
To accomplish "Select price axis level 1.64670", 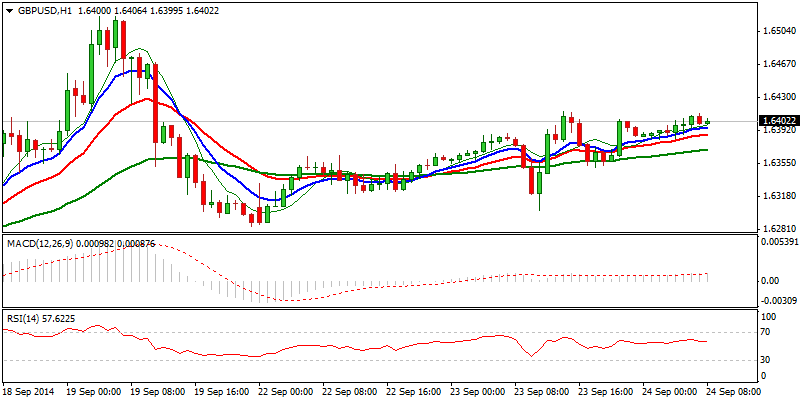I will pyautogui.click(x=778, y=64).
